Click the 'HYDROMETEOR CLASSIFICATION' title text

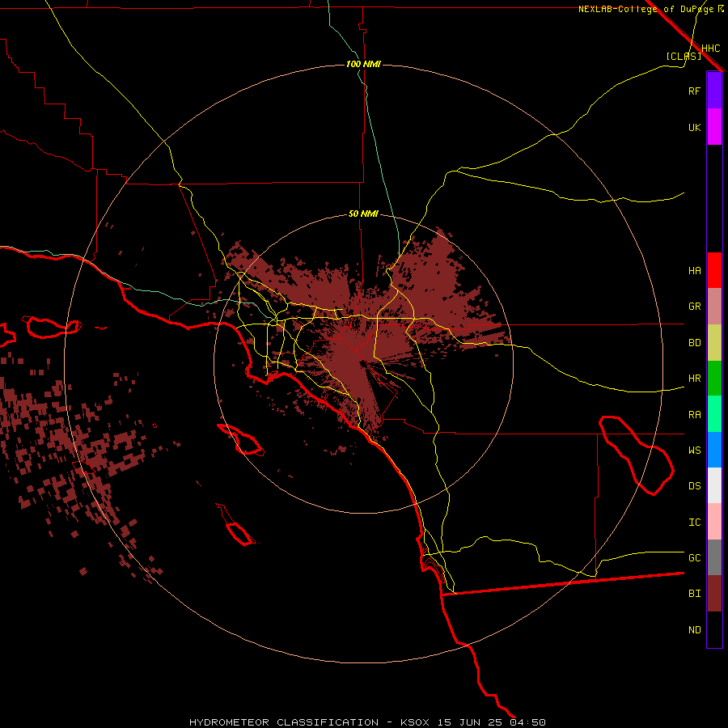(x=284, y=722)
